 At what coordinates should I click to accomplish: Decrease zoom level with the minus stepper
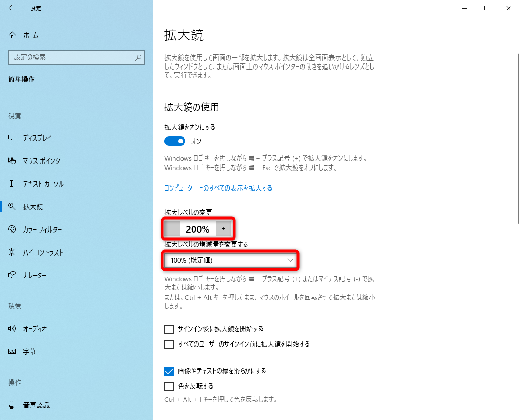pos(172,229)
